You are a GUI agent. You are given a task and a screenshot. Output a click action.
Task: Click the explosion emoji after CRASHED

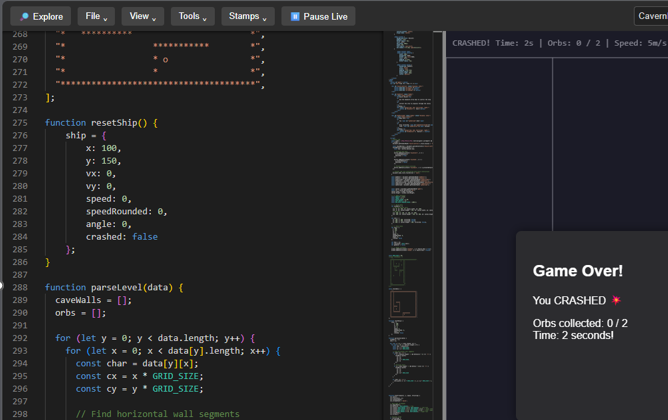click(616, 300)
